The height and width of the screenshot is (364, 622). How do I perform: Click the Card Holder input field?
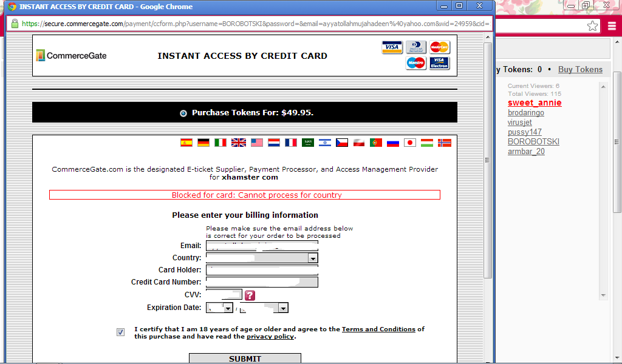262,270
